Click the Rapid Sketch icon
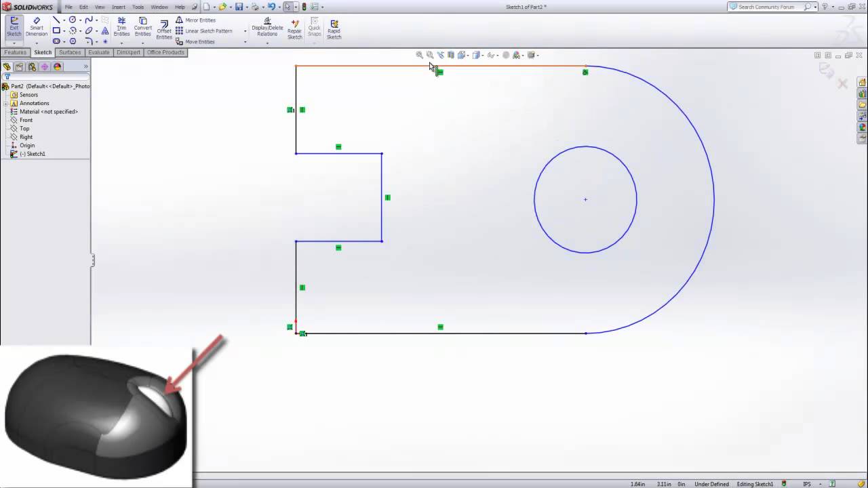Viewport: 868px width, 488px height. 334,27
